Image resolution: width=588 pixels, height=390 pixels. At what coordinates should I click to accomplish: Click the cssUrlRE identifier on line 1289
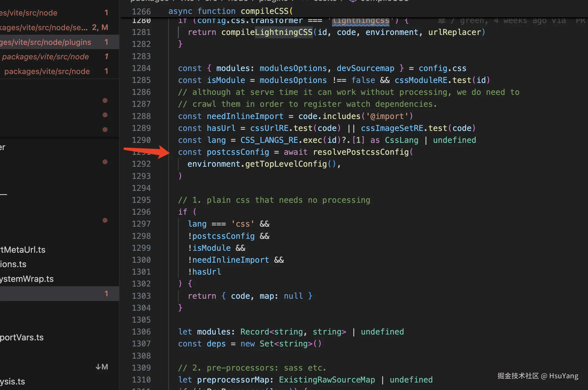[x=269, y=128]
